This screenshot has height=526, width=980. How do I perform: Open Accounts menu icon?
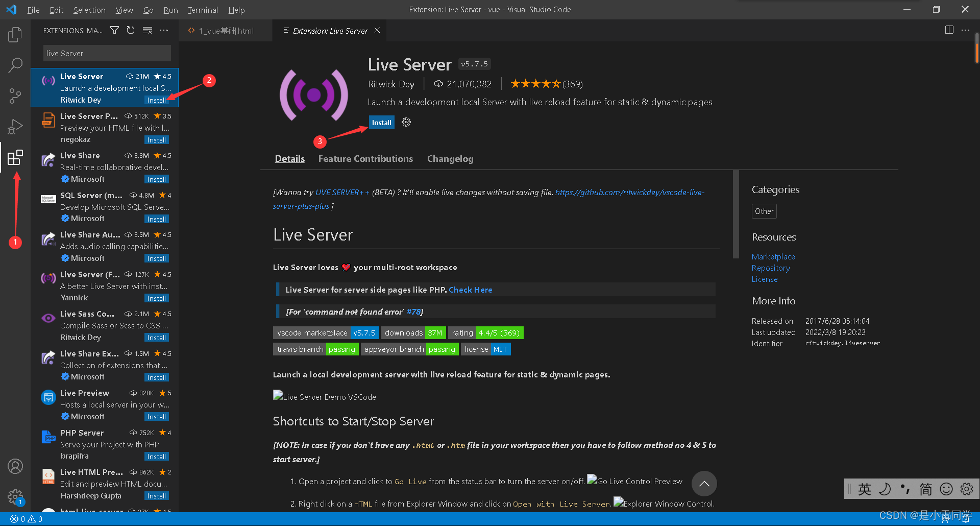coord(15,466)
